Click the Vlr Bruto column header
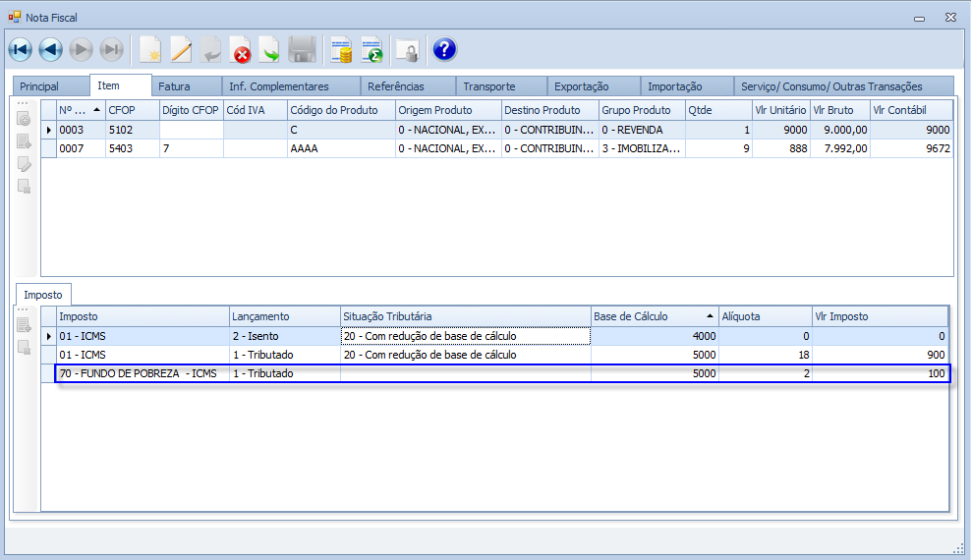The image size is (971, 560). (839, 110)
